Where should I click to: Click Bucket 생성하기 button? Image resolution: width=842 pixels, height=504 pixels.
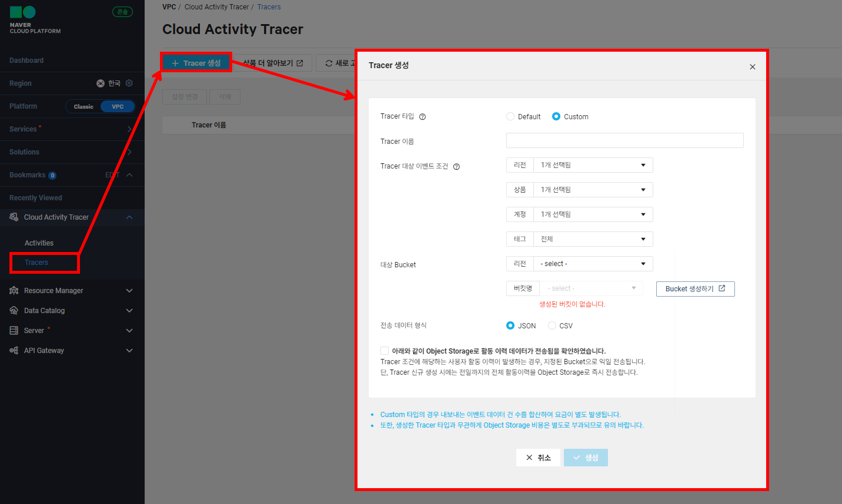[696, 289]
